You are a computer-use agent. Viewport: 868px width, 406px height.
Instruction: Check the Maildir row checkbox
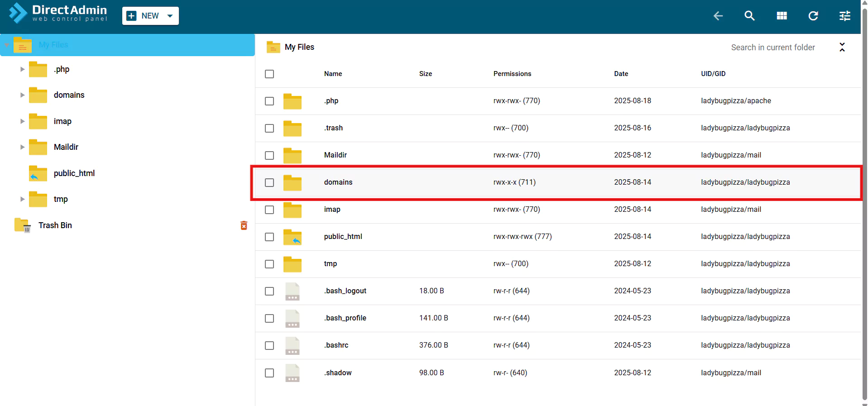269,155
